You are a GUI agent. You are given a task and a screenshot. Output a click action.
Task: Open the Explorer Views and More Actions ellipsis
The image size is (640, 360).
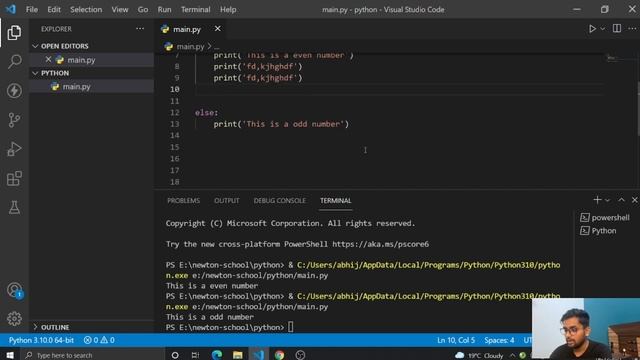click(x=140, y=29)
